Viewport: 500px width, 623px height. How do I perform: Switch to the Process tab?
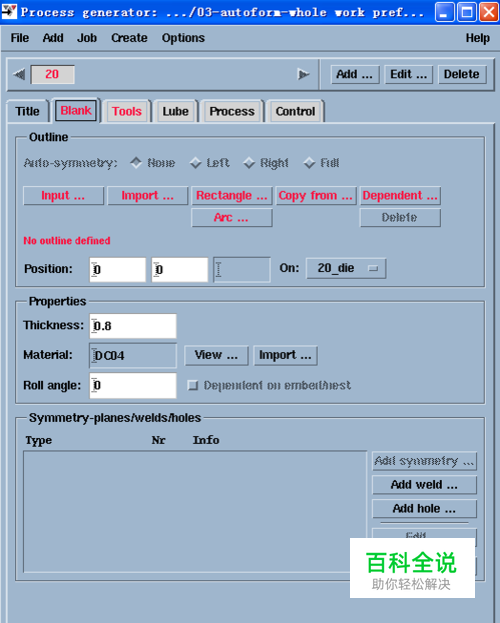click(x=232, y=111)
